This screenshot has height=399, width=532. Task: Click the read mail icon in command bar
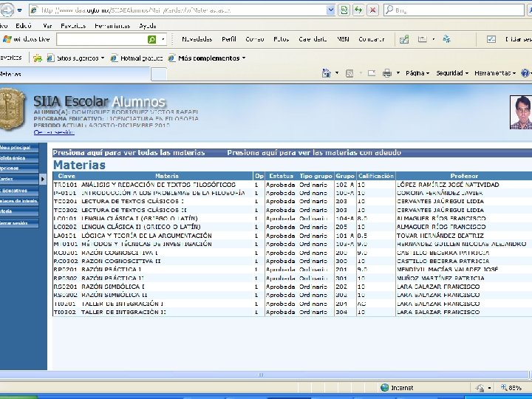coord(372,73)
